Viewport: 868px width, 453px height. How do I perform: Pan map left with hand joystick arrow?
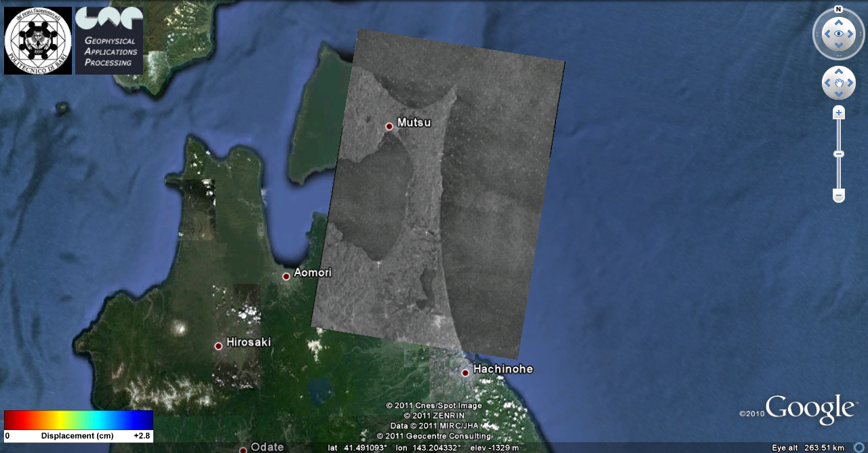click(x=827, y=83)
